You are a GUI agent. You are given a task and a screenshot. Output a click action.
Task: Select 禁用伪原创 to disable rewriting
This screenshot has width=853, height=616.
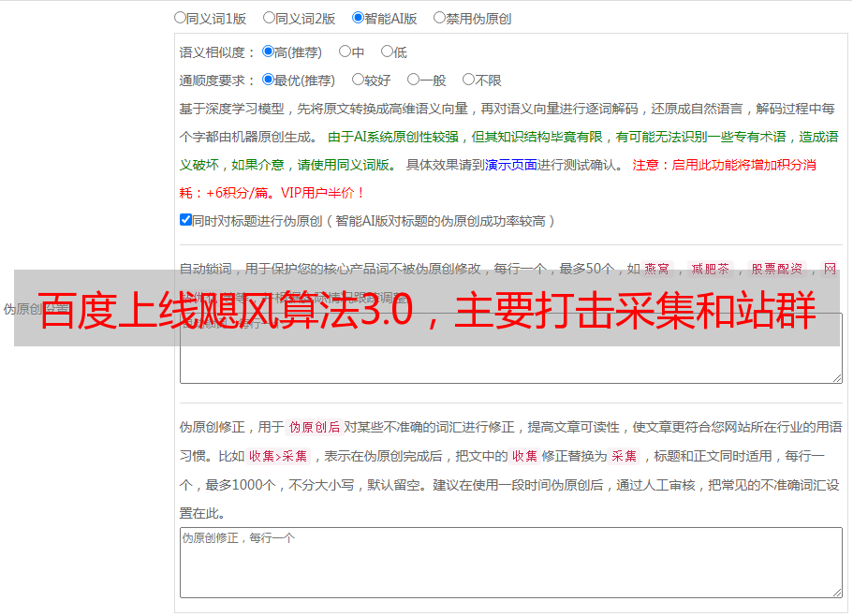439,17
